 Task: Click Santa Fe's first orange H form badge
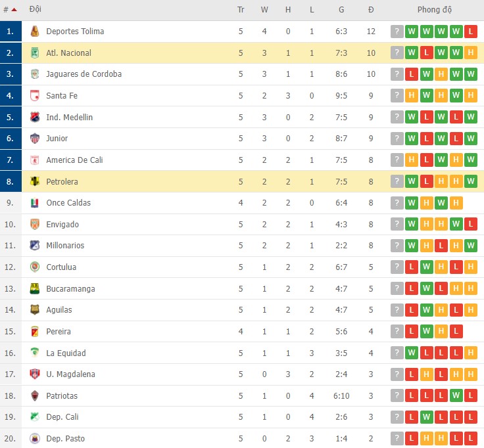click(x=412, y=96)
